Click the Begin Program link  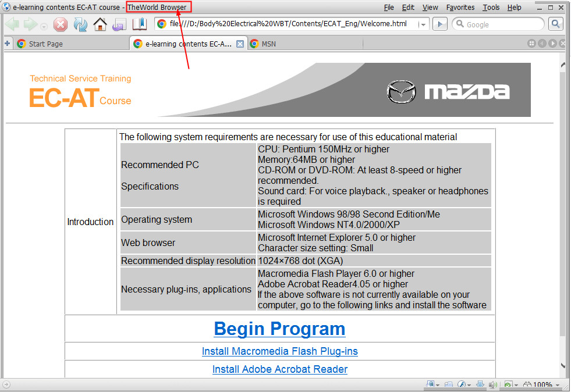pyautogui.click(x=279, y=329)
